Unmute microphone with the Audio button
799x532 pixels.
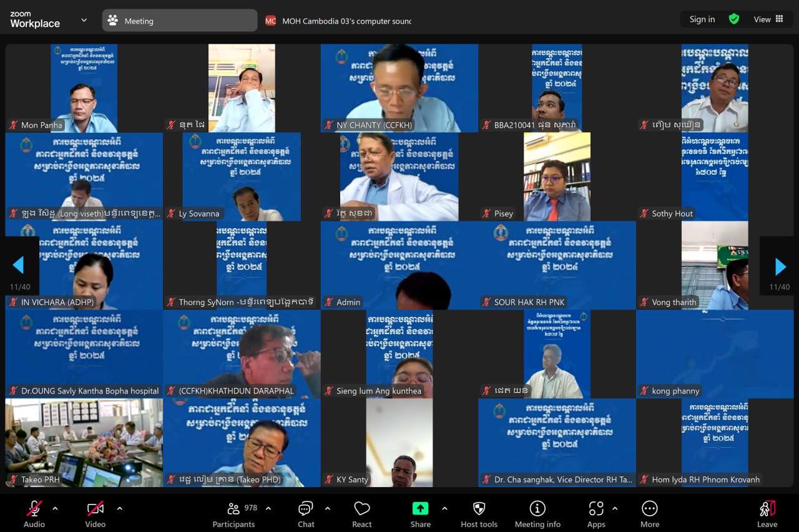coord(34,514)
